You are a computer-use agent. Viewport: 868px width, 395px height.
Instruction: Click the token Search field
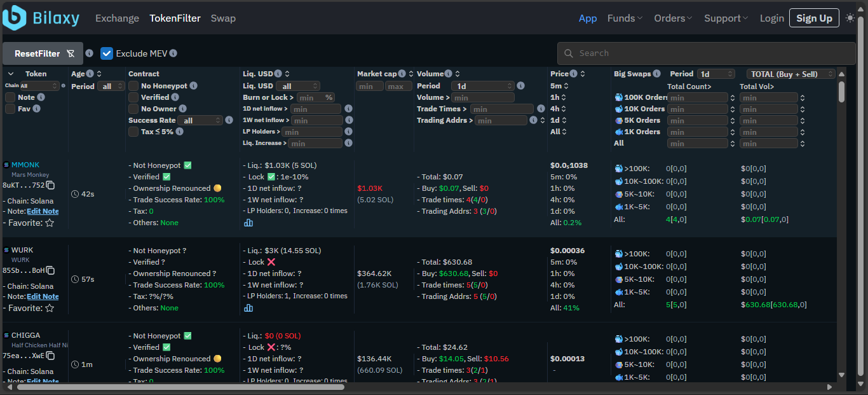coord(705,53)
